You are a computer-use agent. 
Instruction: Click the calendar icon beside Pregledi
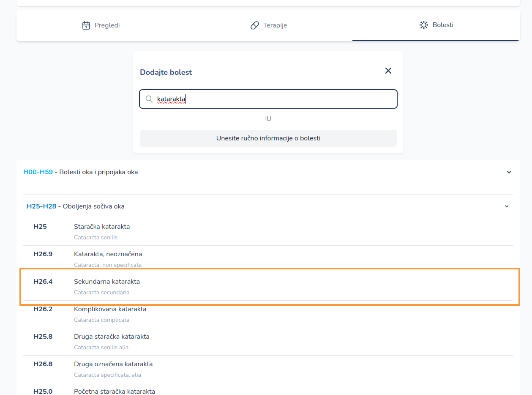[x=86, y=25]
